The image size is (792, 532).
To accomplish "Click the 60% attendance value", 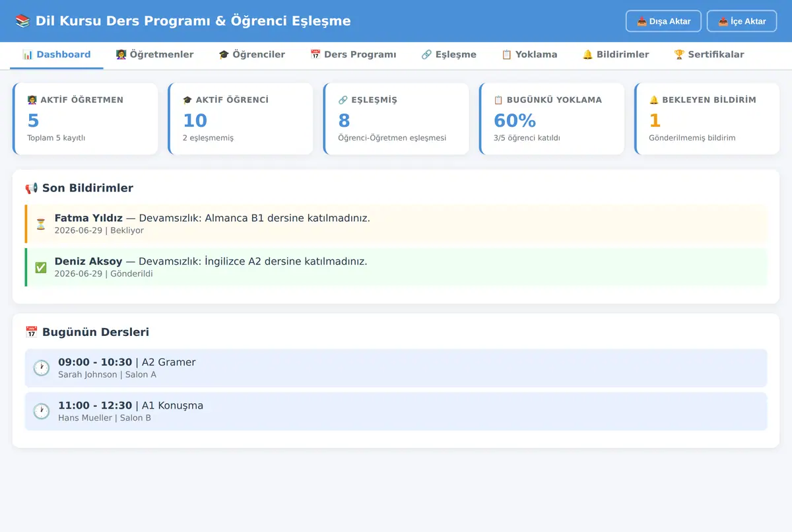I will 515,120.
